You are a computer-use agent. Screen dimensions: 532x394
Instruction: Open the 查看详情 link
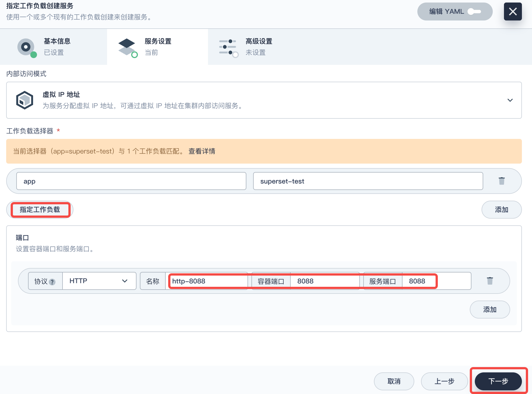tap(202, 151)
